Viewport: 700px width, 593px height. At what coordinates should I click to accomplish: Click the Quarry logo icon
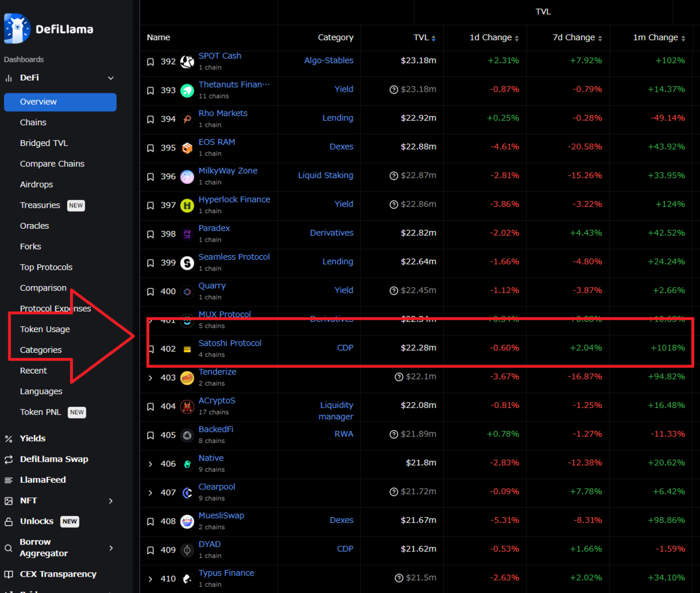tap(187, 291)
